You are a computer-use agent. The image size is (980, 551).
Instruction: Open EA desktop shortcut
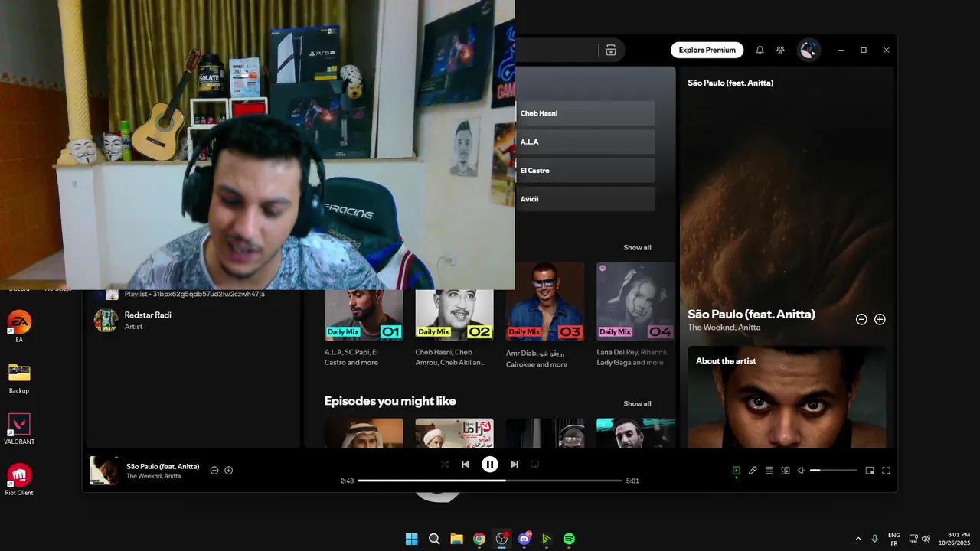point(19,326)
